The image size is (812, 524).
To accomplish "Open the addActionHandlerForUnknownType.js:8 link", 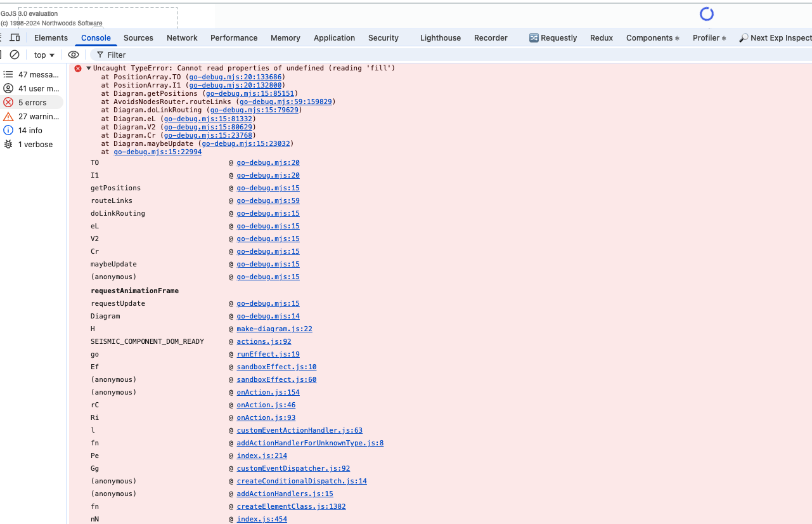I will (310, 443).
